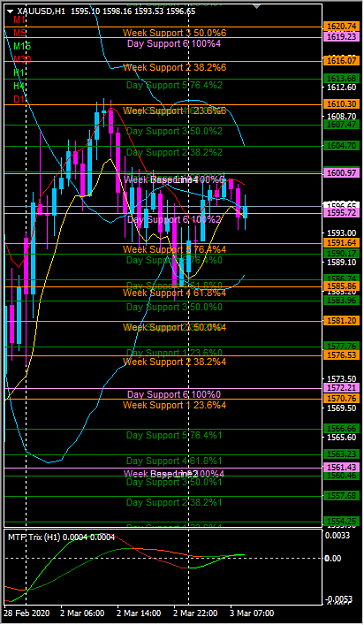Click the MTP Trix (H1) indicator label
The image size is (364, 625).
point(61,537)
